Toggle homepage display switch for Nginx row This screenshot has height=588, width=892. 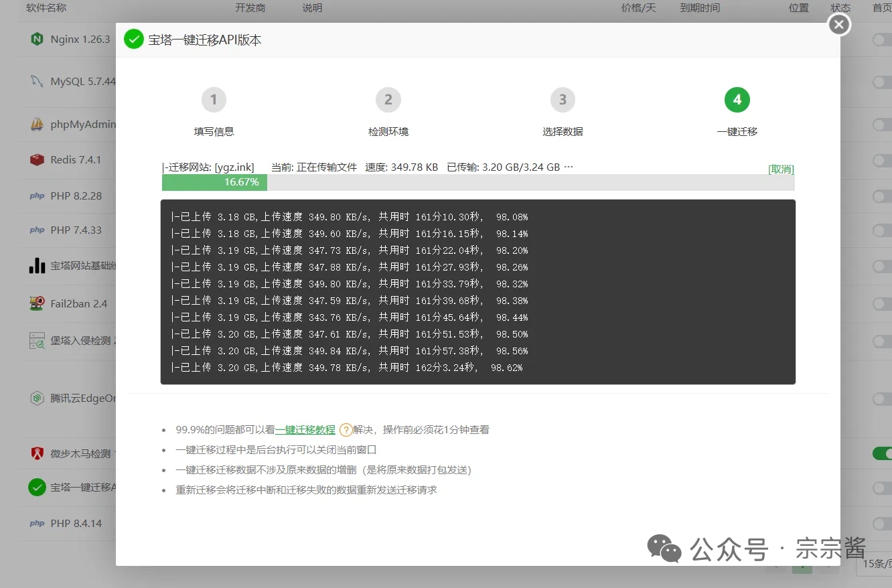(x=882, y=40)
